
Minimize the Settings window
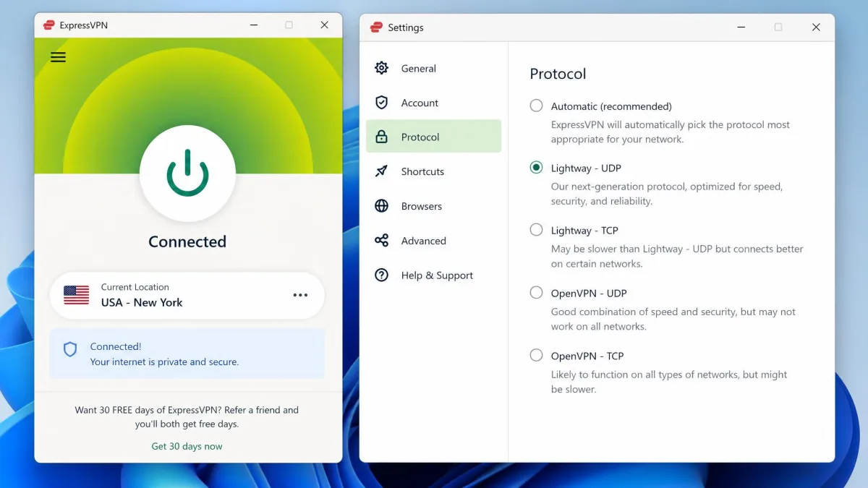(741, 27)
